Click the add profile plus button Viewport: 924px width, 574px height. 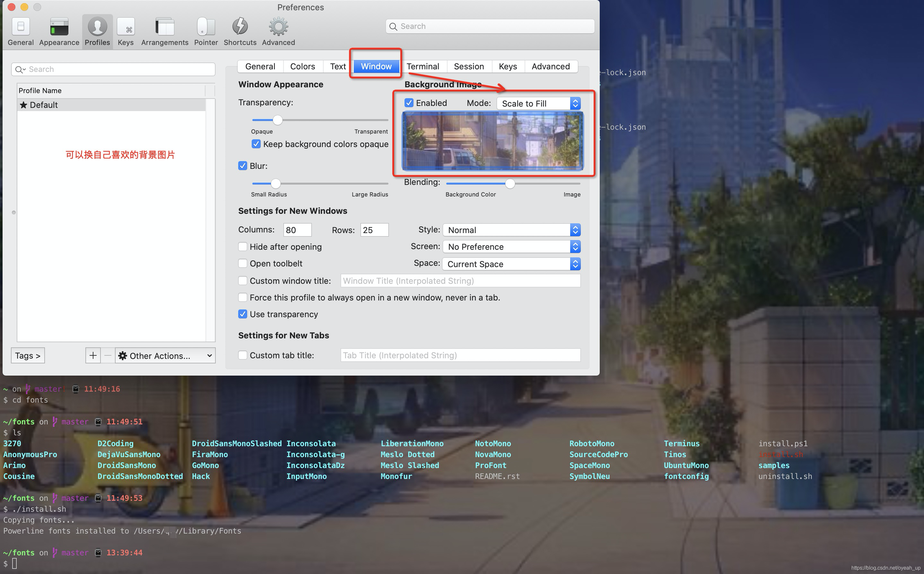click(93, 355)
